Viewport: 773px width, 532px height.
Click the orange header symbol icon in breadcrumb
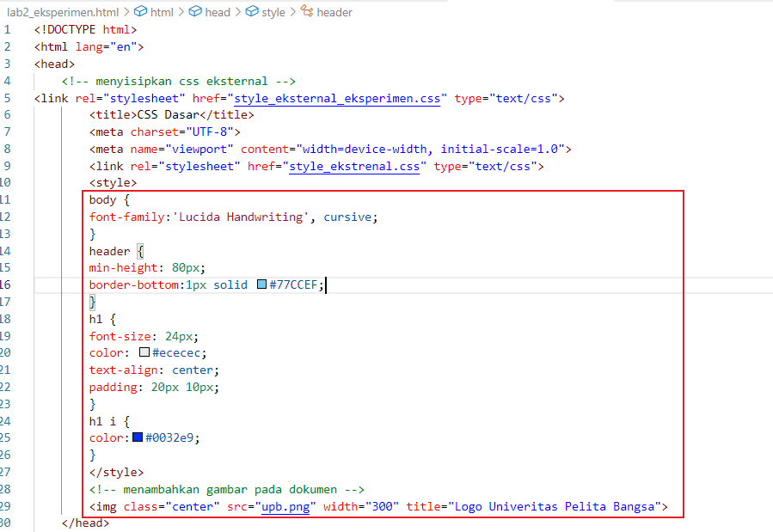306,11
